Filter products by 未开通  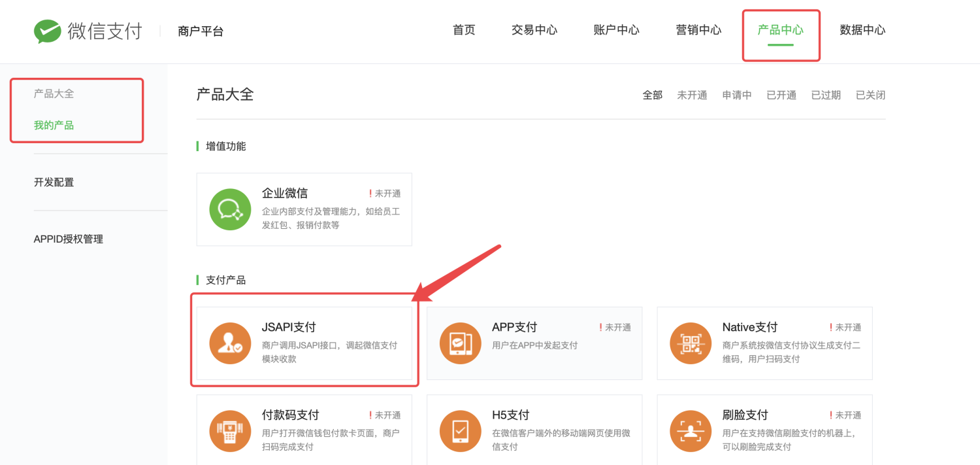coord(692,95)
